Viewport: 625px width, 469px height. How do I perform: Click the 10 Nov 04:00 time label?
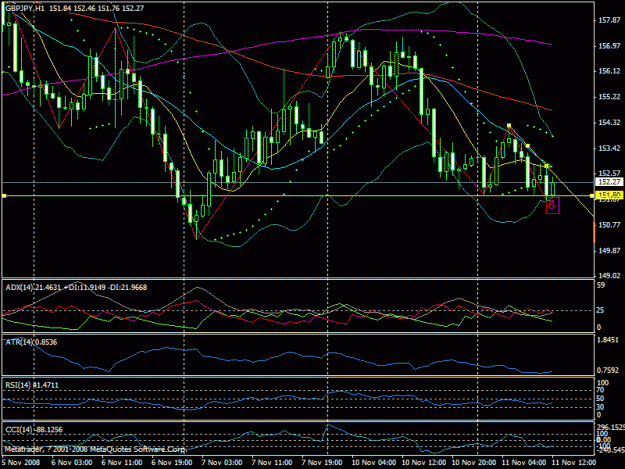click(x=374, y=463)
